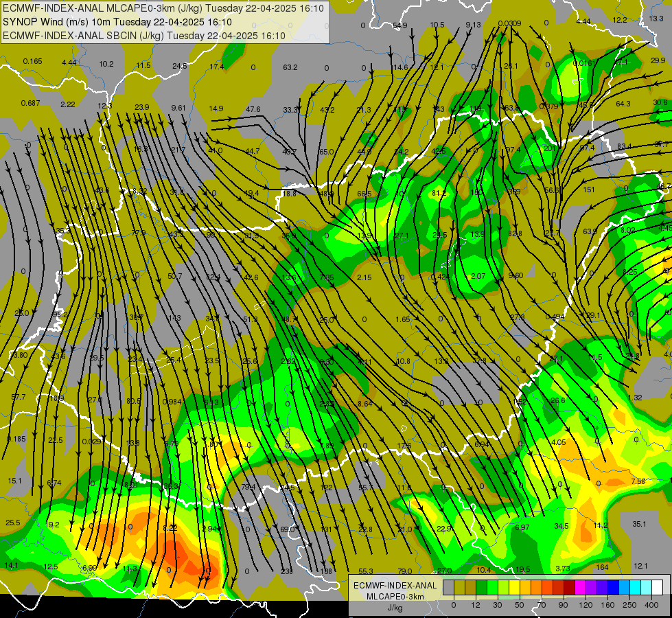Click the map value '17.4'
The height and width of the screenshot is (618, 672).
(x=217, y=67)
